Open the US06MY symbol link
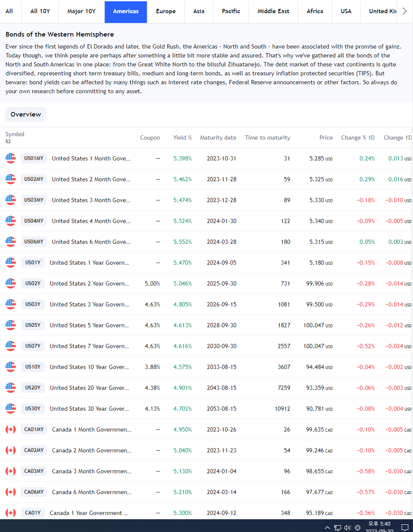Viewport: 413px width, 532px height. (x=34, y=242)
